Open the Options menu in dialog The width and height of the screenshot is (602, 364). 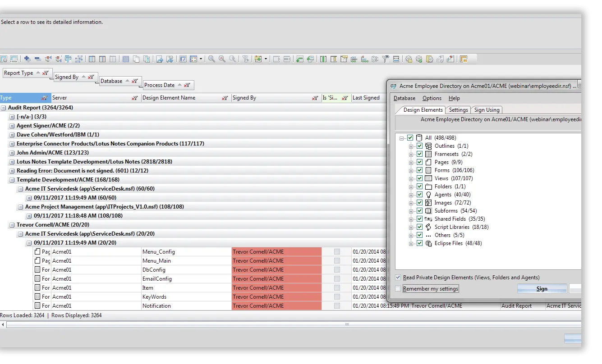432,98
